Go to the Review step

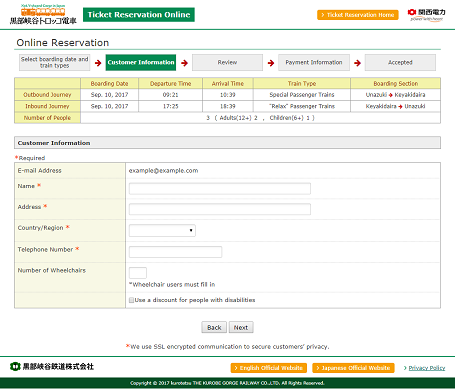click(227, 62)
